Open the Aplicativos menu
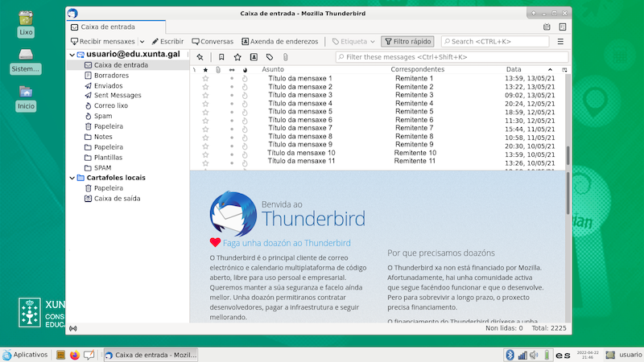Image resolution: width=644 pixels, height=362 pixels. tap(25, 355)
